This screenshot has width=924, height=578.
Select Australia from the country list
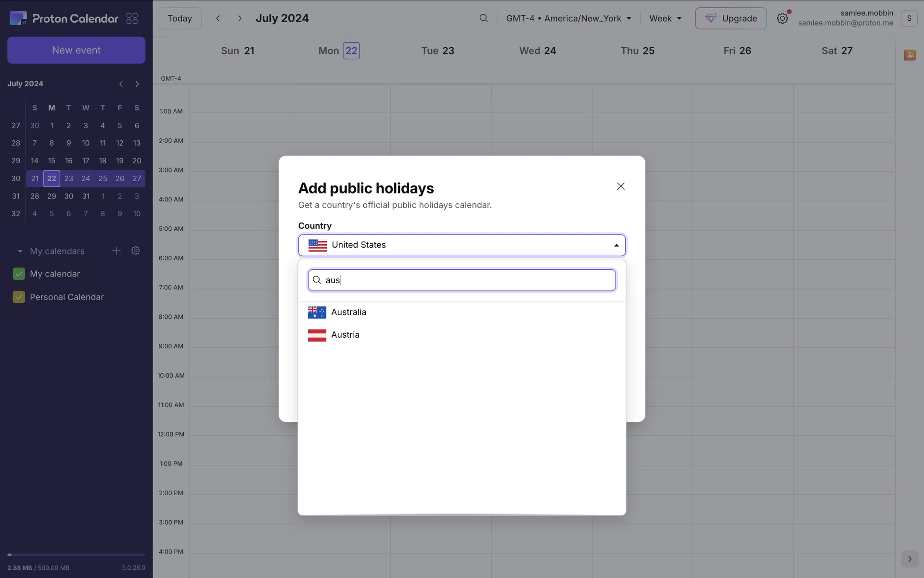coord(348,312)
